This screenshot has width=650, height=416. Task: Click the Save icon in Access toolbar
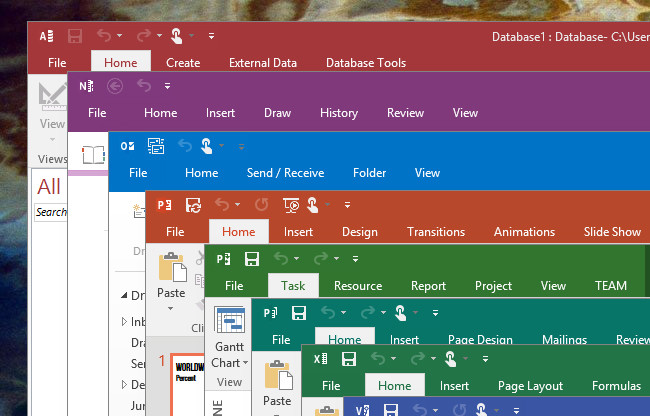click(x=75, y=36)
